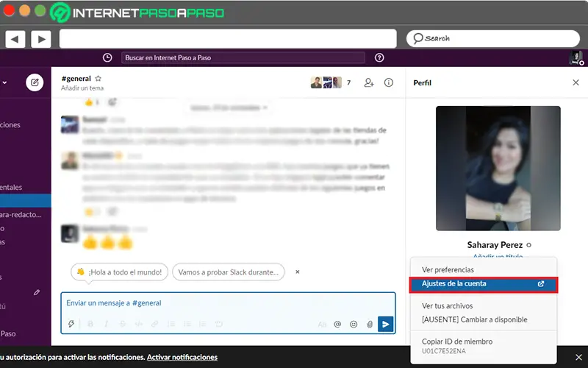
Task: Star the #general channel
Action: click(98, 79)
